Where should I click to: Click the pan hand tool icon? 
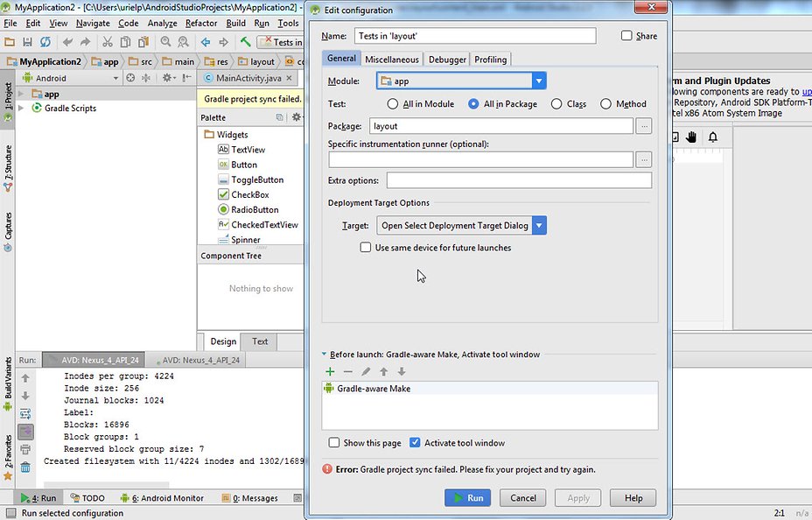tap(691, 137)
